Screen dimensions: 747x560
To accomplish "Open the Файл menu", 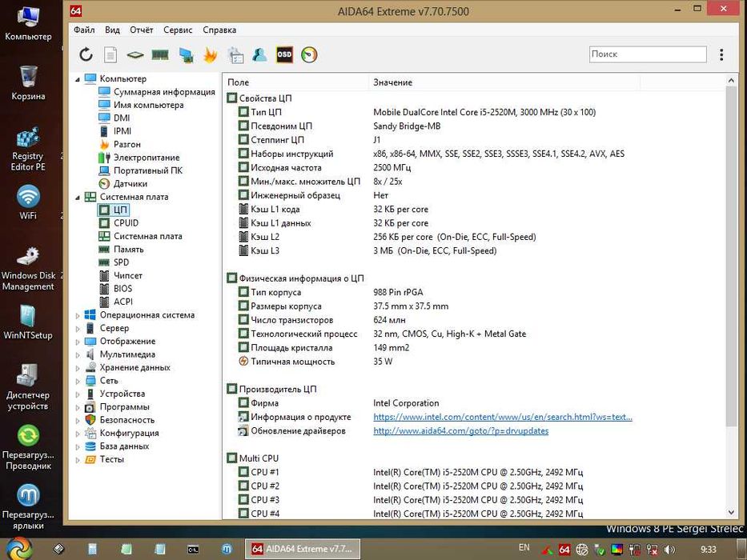I will pyautogui.click(x=84, y=30).
